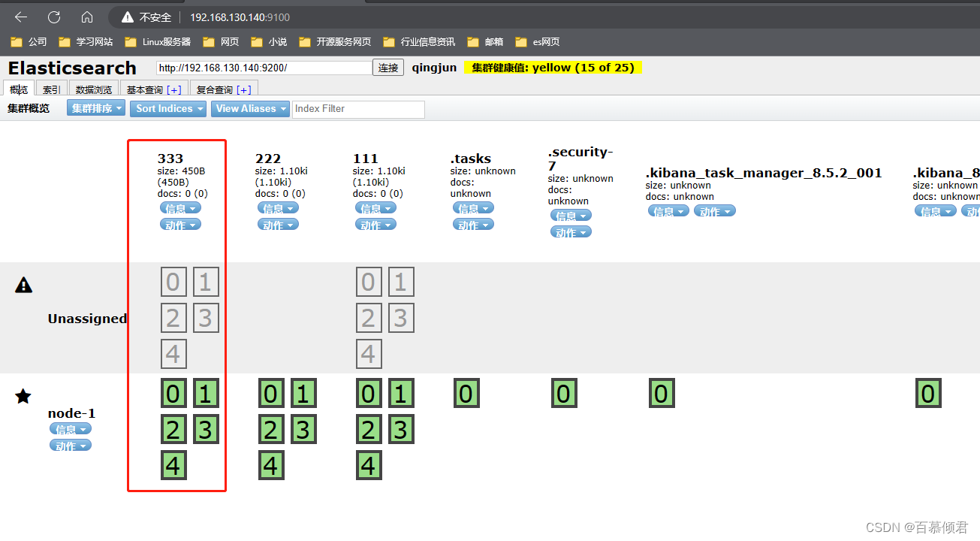
Task: Open the 学习网站 bookmark folder
Action: tap(86, 42)
